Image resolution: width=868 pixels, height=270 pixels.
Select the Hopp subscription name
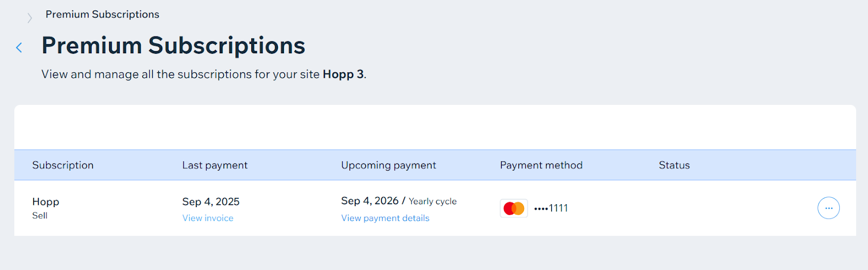(x=46, y=202)
